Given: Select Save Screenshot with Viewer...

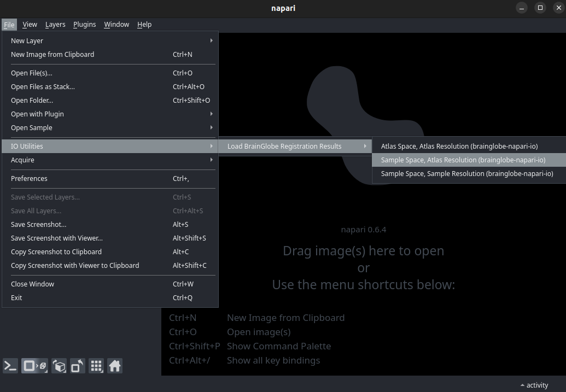Looking at the screenshot, I should (110, 238).
